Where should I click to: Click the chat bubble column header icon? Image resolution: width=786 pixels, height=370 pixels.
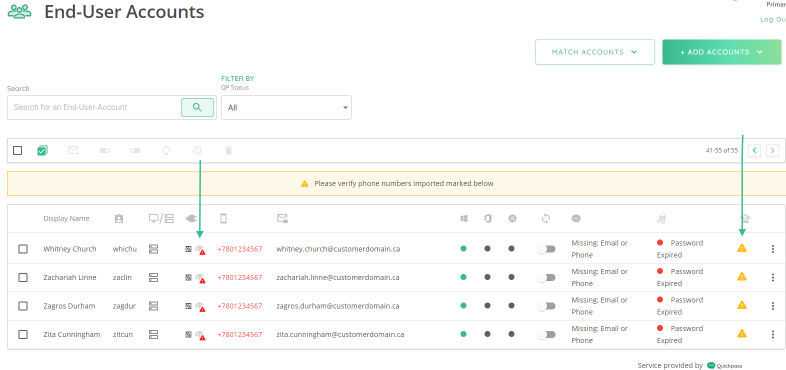pos(576,219)
